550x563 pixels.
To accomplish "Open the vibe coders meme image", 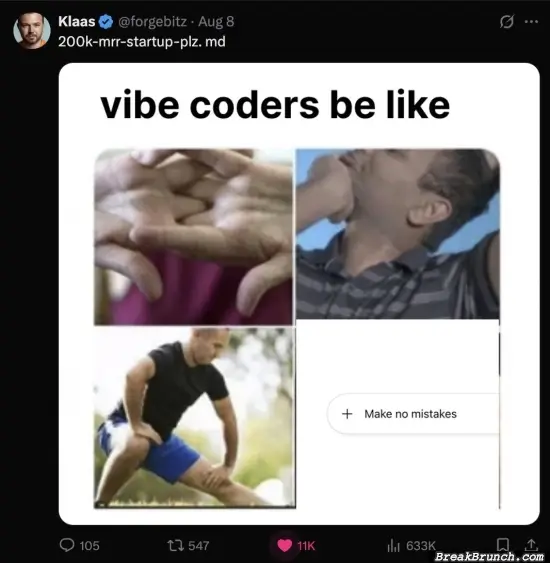I will coord(299,294).
